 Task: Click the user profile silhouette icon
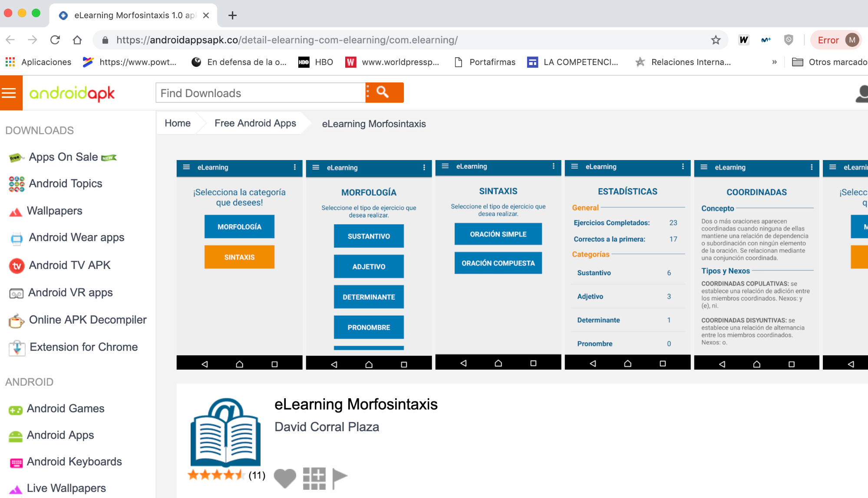(x=862, y=93)
